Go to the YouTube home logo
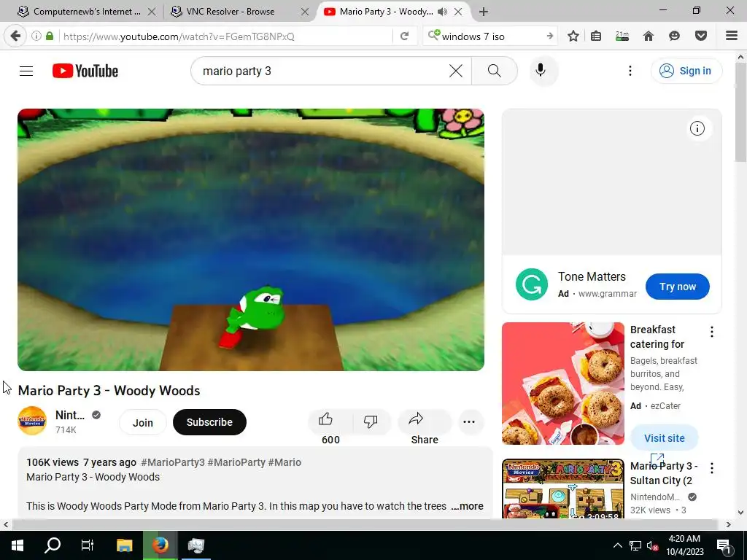This screenshot has width=747, height=560. tap(85, 71)
